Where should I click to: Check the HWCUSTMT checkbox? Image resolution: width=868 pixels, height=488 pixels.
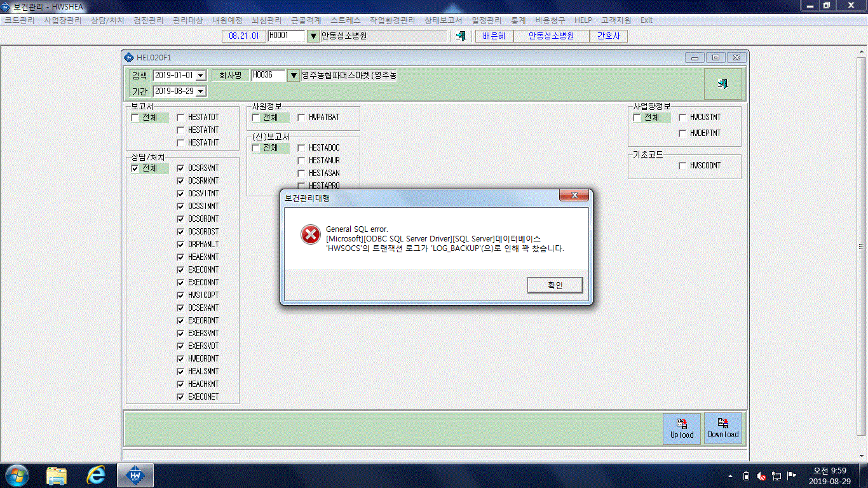click(x=682, y=118)
